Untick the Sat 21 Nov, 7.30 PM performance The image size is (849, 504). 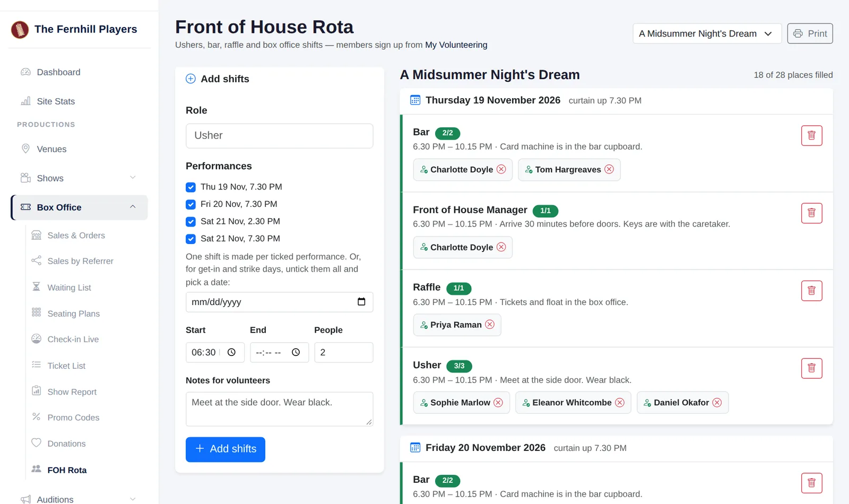[x=190, y=239]
